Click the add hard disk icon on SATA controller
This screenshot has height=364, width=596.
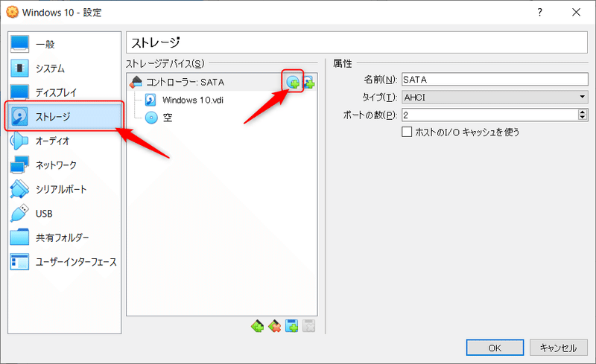pos(308,82)
